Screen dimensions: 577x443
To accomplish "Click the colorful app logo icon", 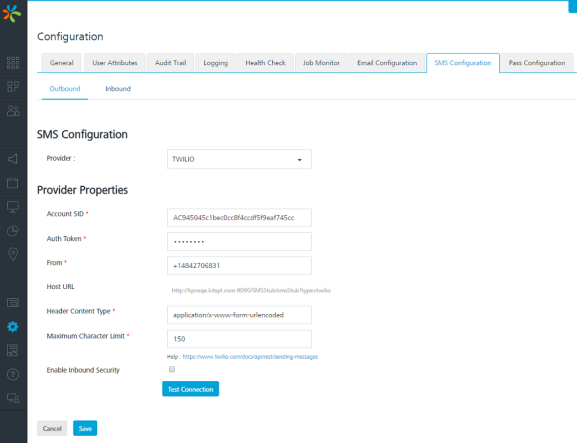I will point(12,14).
